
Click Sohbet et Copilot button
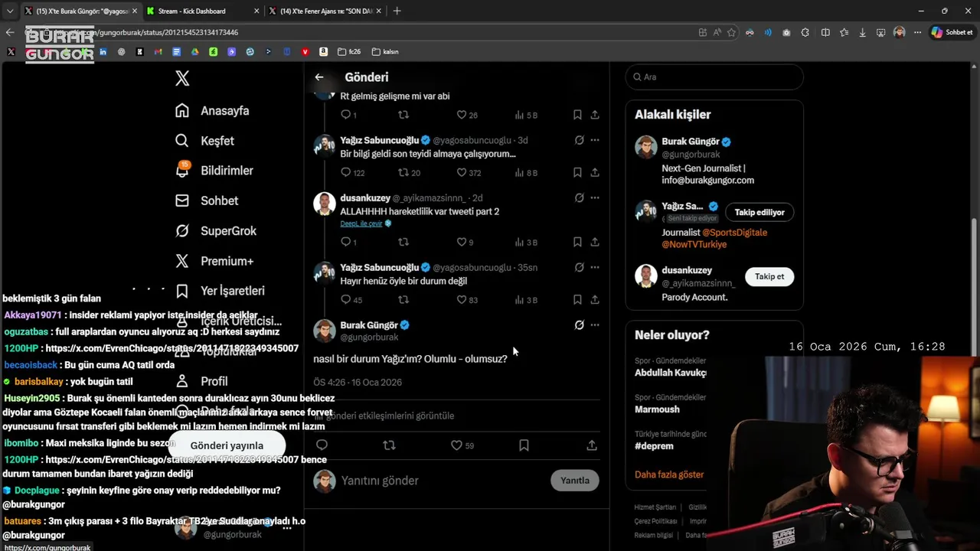(x=951, y=32)
